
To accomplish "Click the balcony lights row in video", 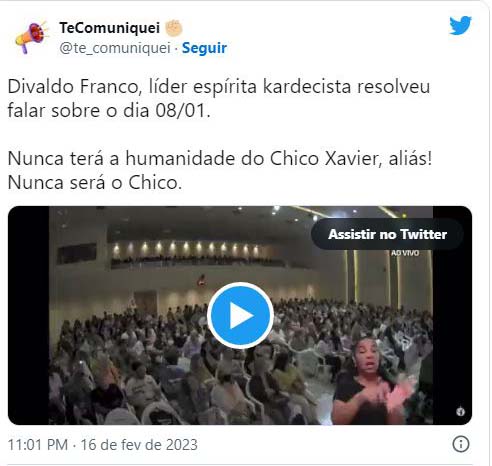I will [x=186, y=248].
